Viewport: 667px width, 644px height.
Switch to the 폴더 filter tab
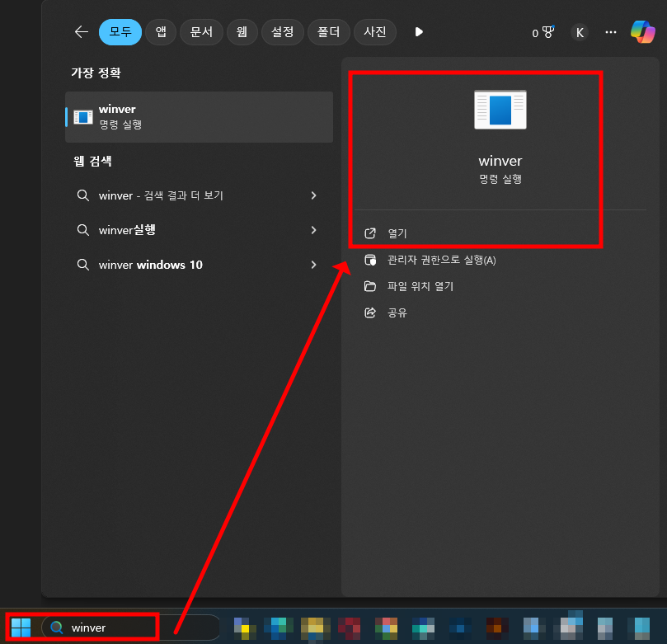pyautogui.click(x=329, y=32)
